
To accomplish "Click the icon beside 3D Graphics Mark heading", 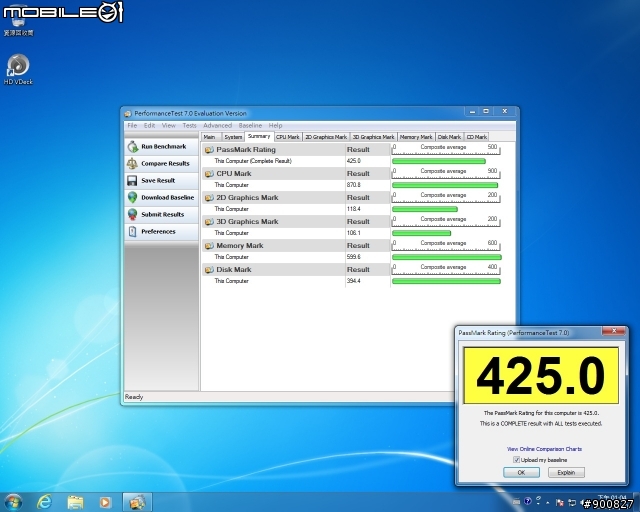I will click(x=209, y=222).
